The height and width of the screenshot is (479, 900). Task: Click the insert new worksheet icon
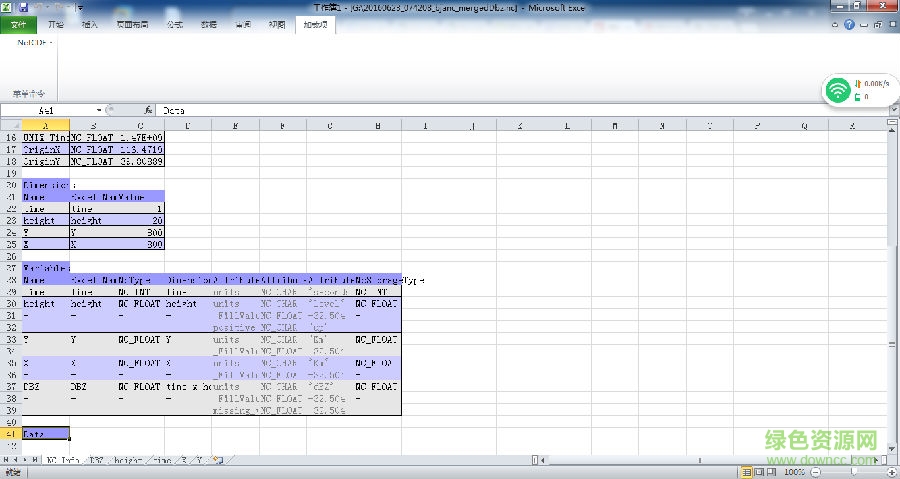coord(215,460)
